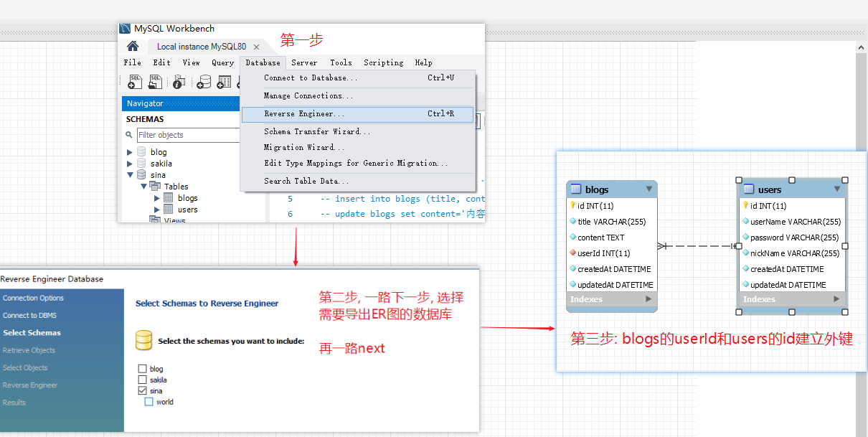
Task: Go to Connect to DBMS wizard step
Action: tap(30, 315)
